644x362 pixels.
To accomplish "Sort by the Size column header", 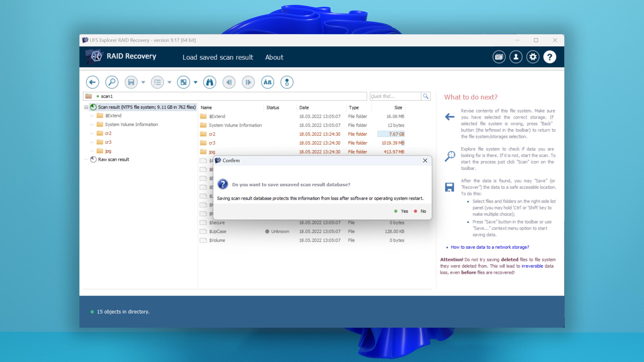I will click(x=398, y=108).
